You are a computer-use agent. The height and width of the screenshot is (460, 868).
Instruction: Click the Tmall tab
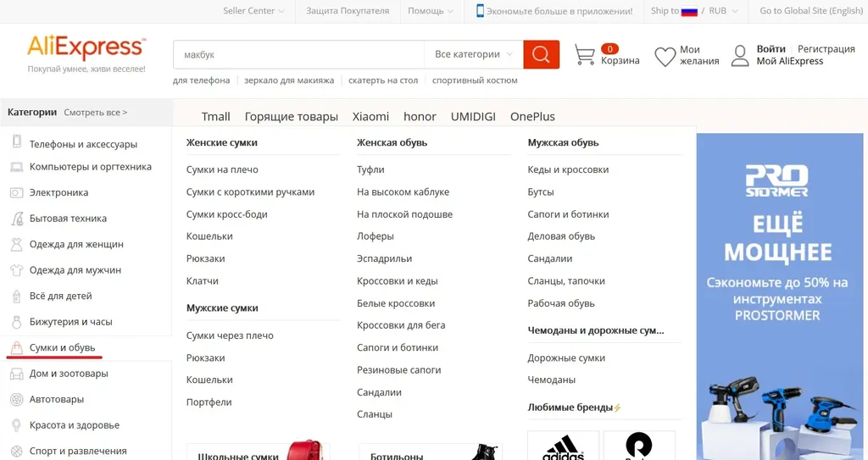click(215, 116)
